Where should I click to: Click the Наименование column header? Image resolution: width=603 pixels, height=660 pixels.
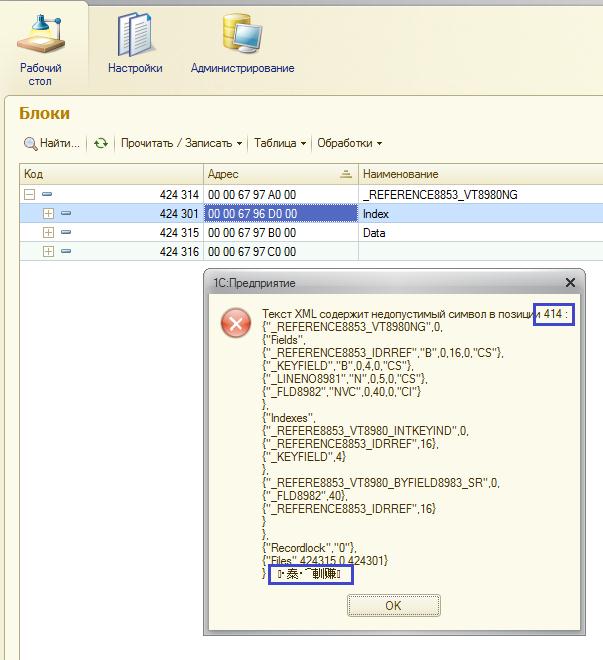[x=480, y=174]
